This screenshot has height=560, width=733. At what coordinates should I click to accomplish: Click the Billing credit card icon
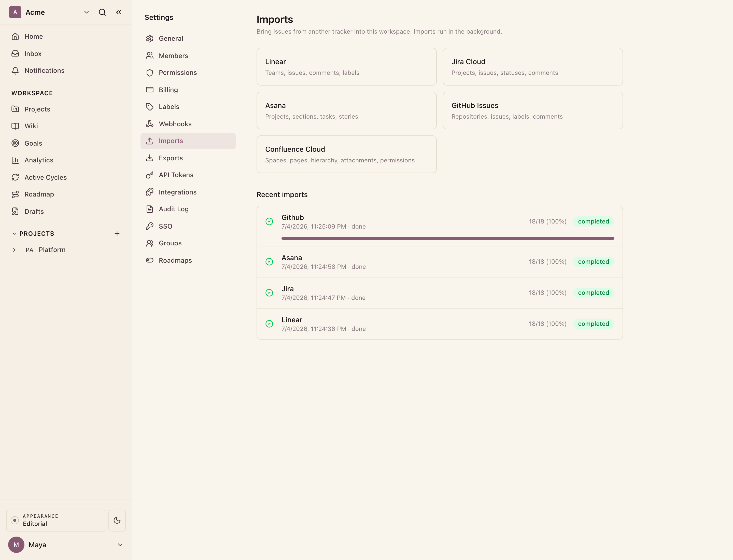click(x=150, y=90)
